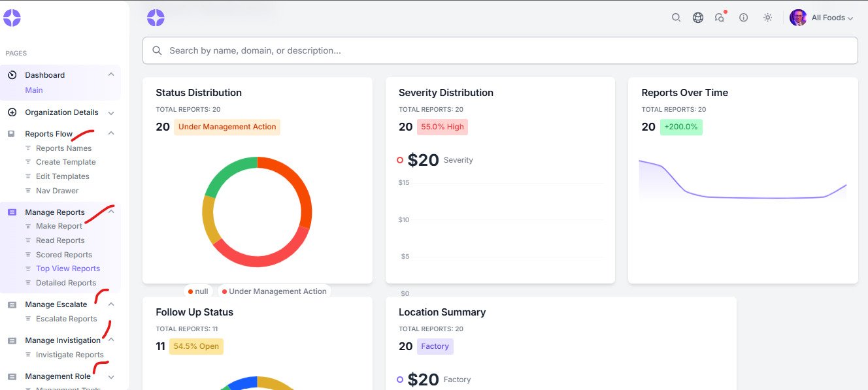Click the red circle marker beside $20 Severity
This screenshot has height=390, width=868.
pyautogui.click(x=400, y=160)
